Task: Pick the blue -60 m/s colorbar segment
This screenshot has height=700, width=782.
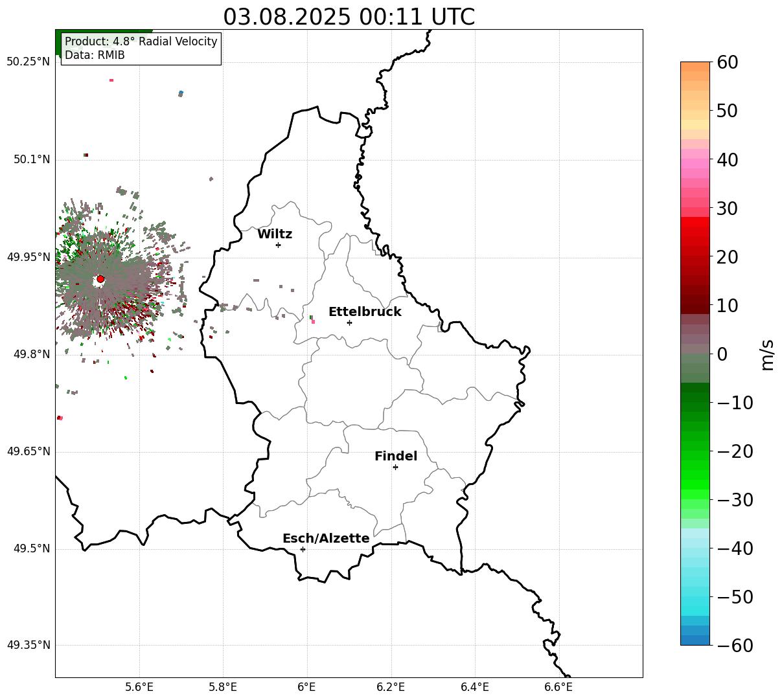Action: [695, 640]
